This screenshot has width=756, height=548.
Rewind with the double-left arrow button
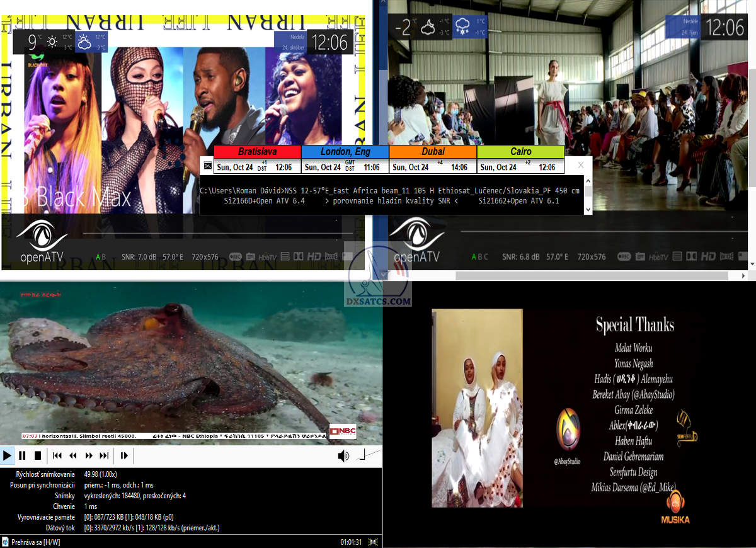(x=73, y=455)
